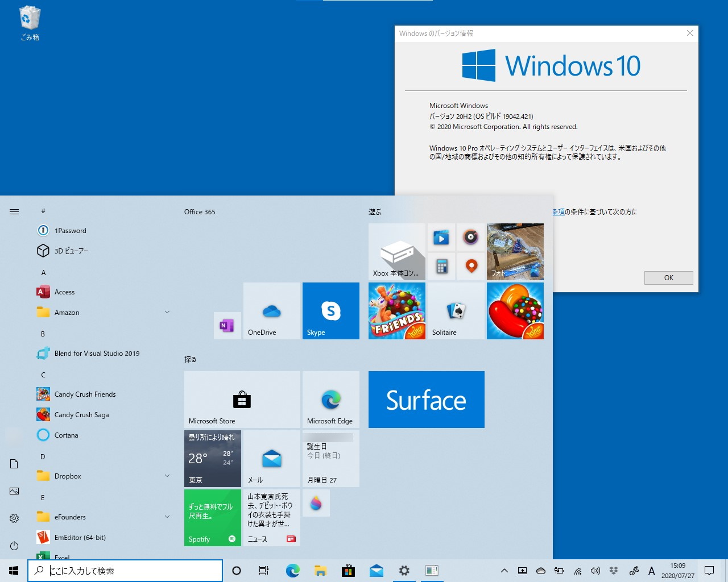Expand the Dropbox entry in the app list
728x582 pixels.
(167, 476)
